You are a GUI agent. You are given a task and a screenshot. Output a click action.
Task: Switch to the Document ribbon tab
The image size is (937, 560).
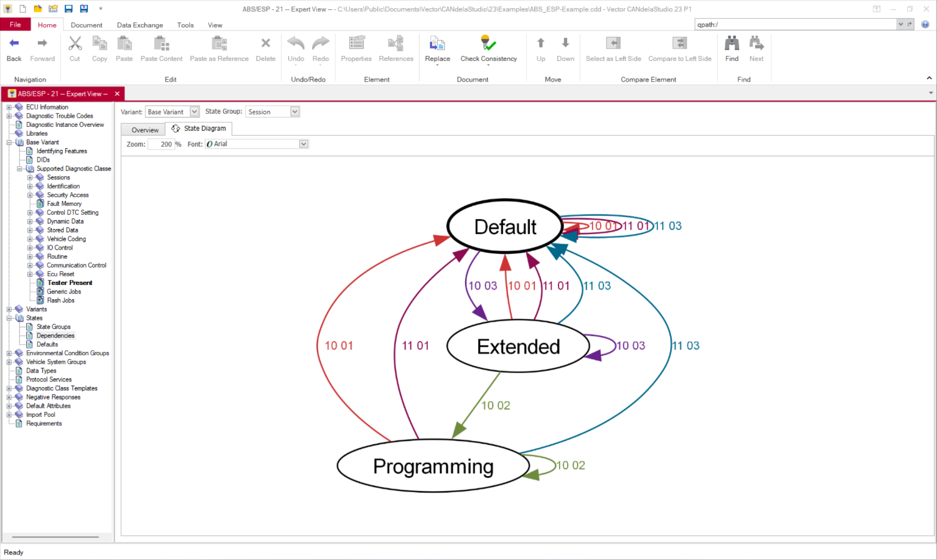pyautogui.click(x=87, y=25)
